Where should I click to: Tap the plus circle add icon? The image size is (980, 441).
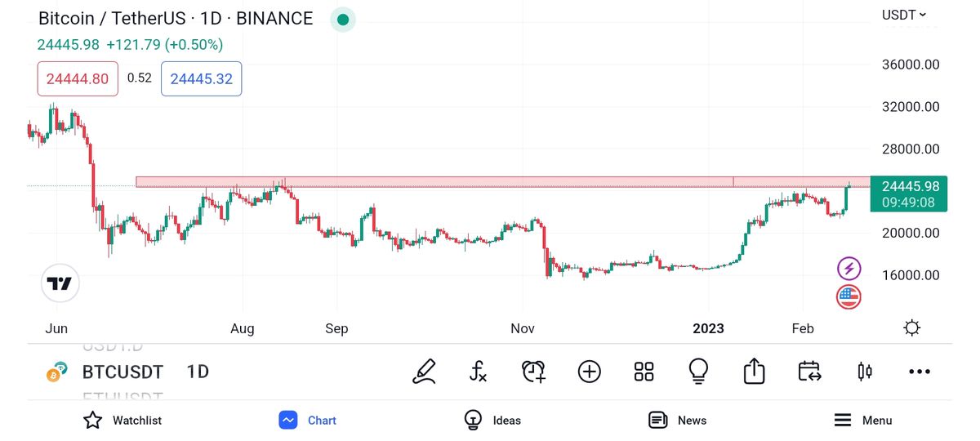click(589, 372)
